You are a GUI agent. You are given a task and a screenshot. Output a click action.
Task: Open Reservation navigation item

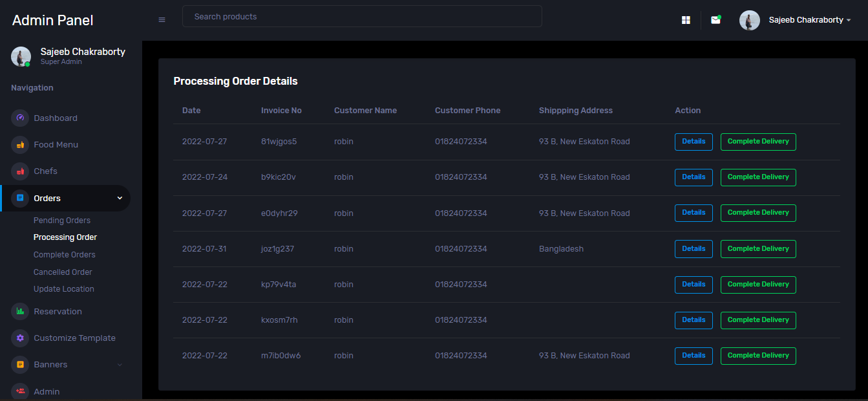point(58,312)
